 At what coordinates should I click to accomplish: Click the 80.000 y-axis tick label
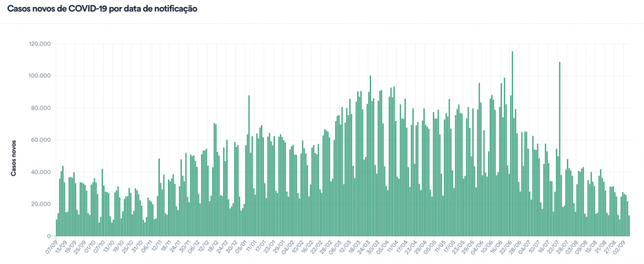(x=40, y=108)
